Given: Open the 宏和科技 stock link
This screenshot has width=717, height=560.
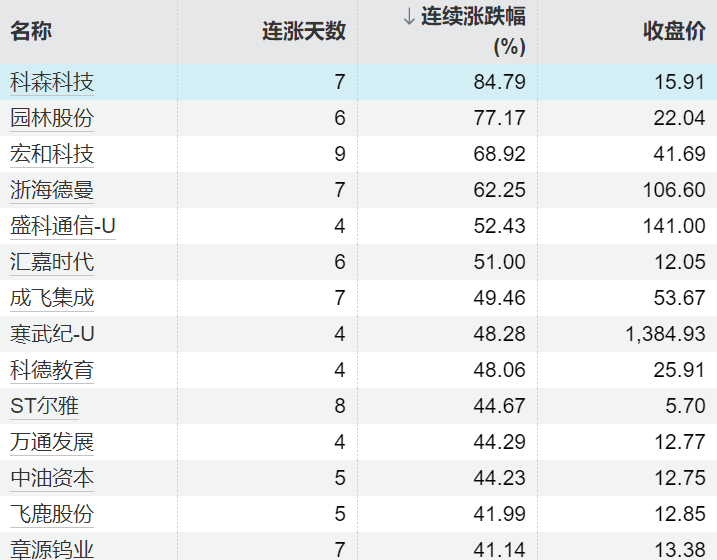Looking at the screenshot, I should click(52, 154).
